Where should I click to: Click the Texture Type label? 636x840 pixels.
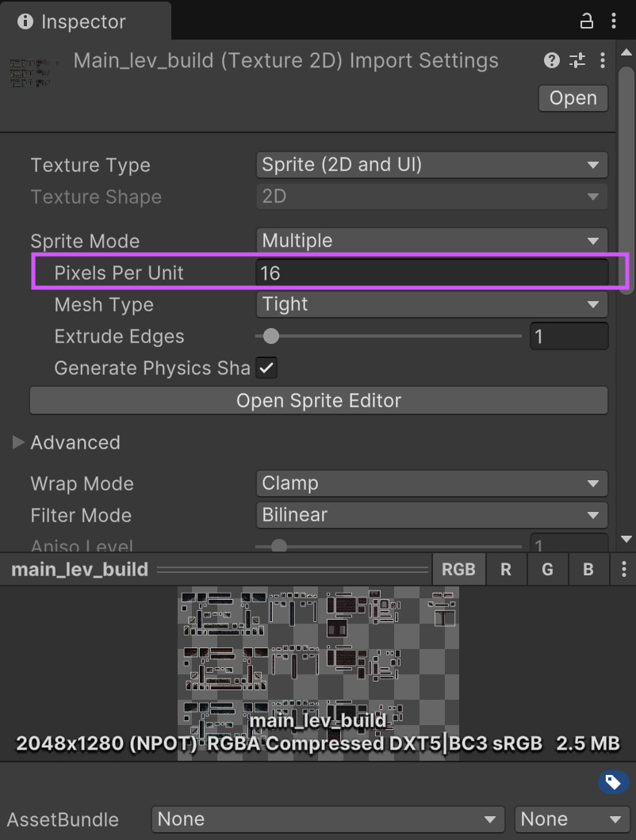pos(90,166)
